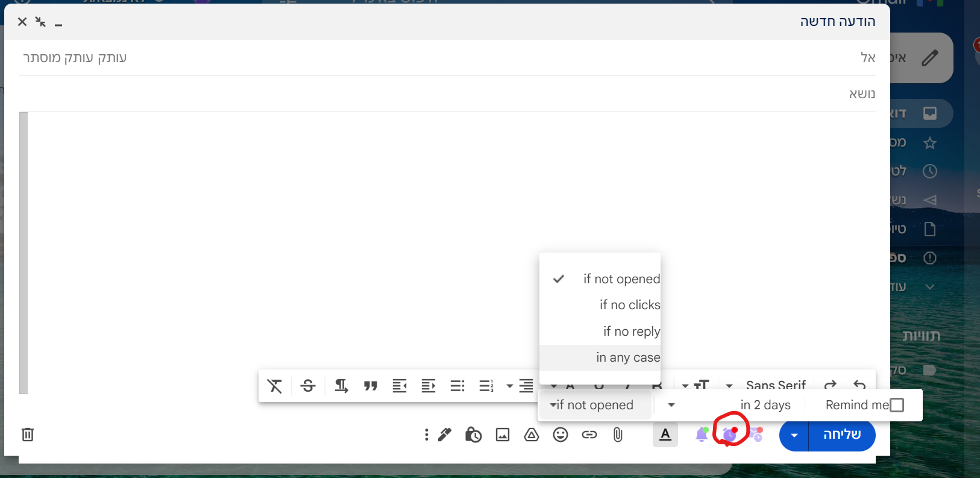The height and width of the screenshot is (478, 980).
Task: Select 'if not opened' menu option
Action: tap(600, 278)
